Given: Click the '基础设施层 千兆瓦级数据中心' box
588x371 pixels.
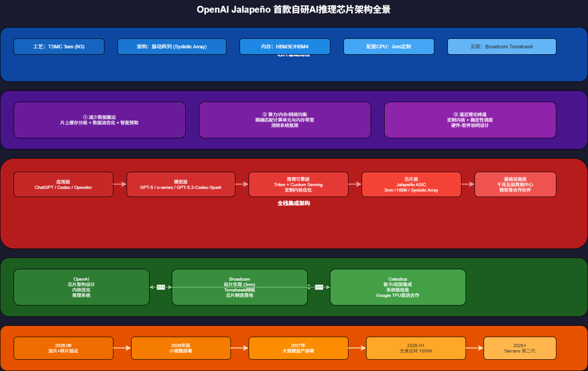Looking at the screenshot, I should tap(515, 184).
